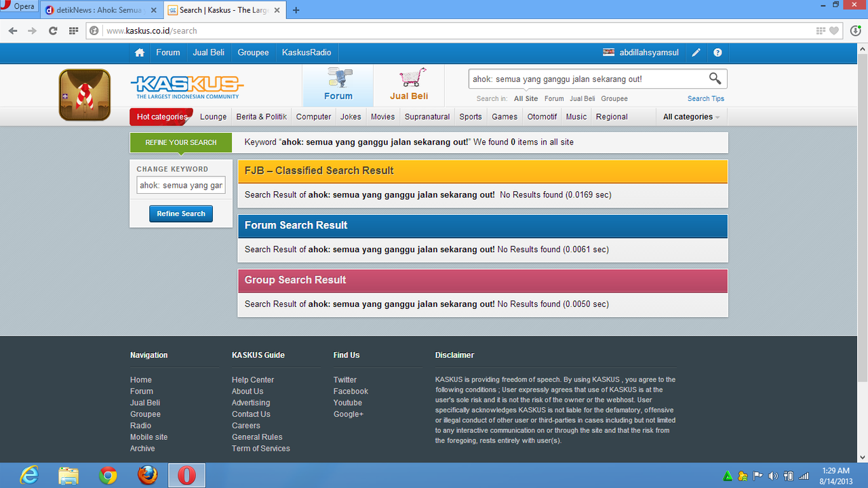Viewport: 868px width, 488px height.
Task: Open the Computer category
Action: [x=314, y=117]
